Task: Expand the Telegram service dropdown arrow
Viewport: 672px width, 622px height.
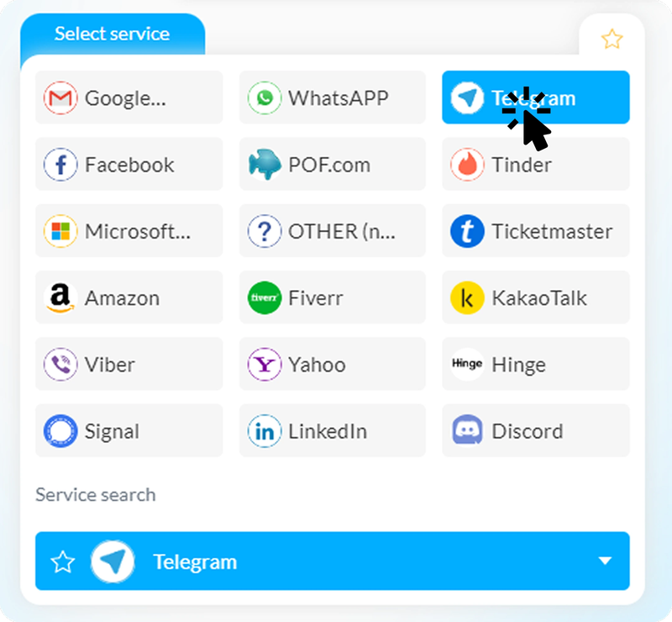Action: coord(605,561)
